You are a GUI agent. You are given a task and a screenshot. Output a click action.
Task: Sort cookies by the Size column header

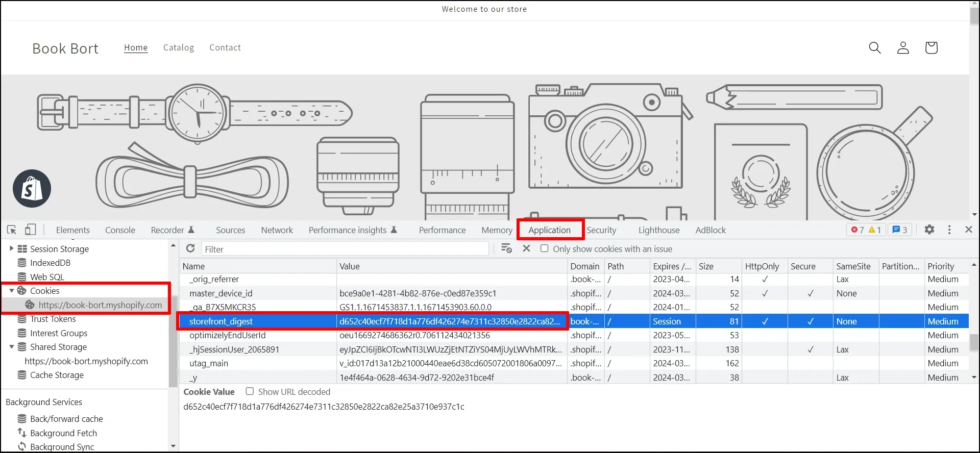(x=718, y=266)
